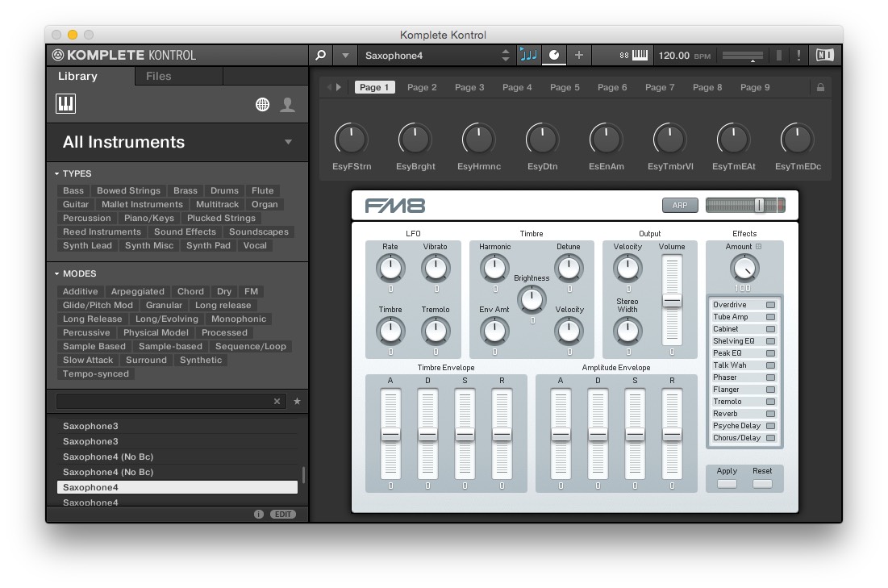
Task: Open the Library search magnifier icon
Action: (x=319, y=56)
